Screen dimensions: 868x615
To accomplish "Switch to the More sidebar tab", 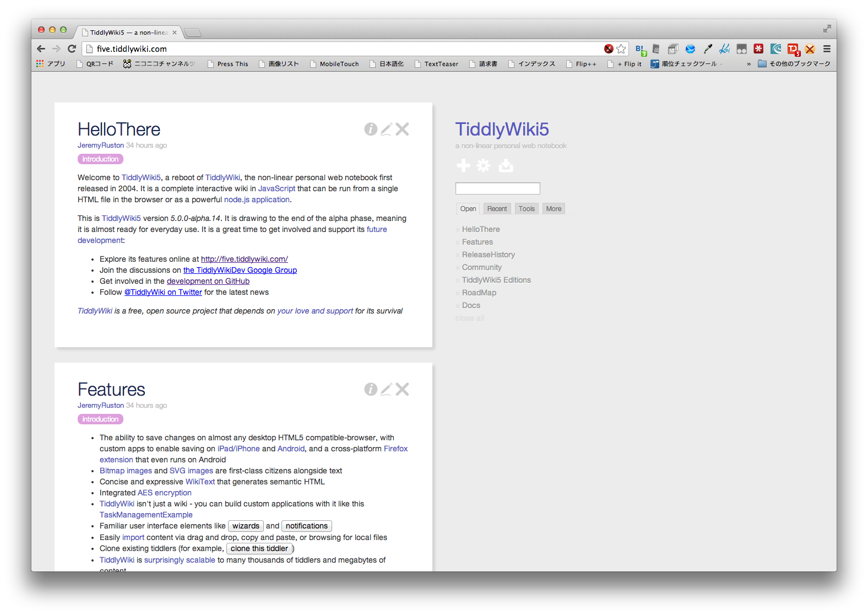I will [x=554, y=209].
